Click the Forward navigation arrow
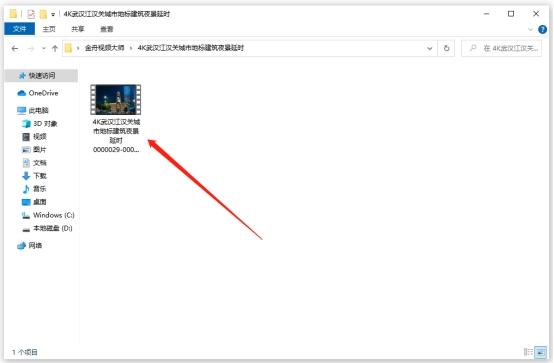This screenshot has width=554, height=363. coord(31,48)
